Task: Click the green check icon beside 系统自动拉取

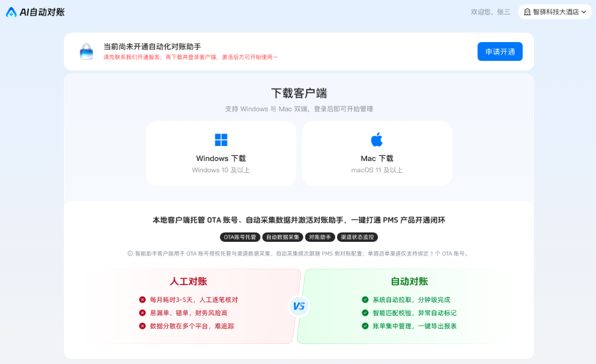Action: (x=365, y=300)
